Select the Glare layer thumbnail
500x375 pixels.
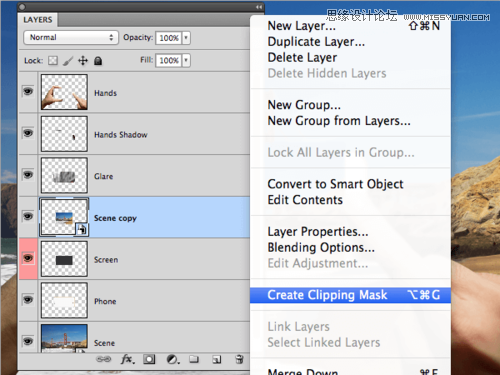[64, 175]
